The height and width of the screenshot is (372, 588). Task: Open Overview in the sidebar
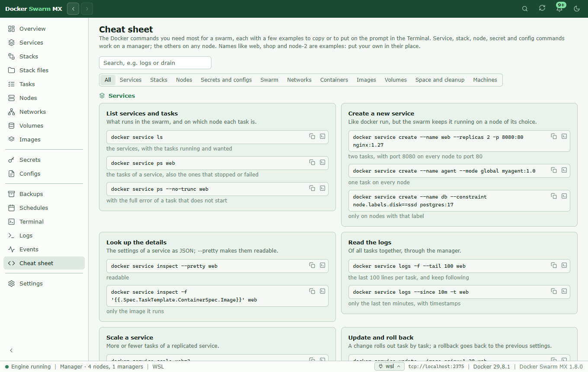44,29
